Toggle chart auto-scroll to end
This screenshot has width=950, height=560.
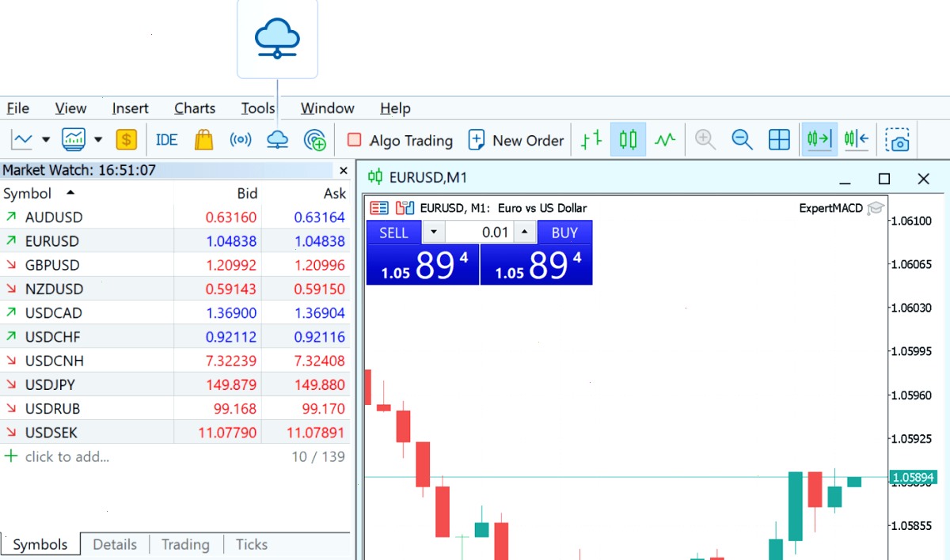pyautogui.click(x=819, y=140)
